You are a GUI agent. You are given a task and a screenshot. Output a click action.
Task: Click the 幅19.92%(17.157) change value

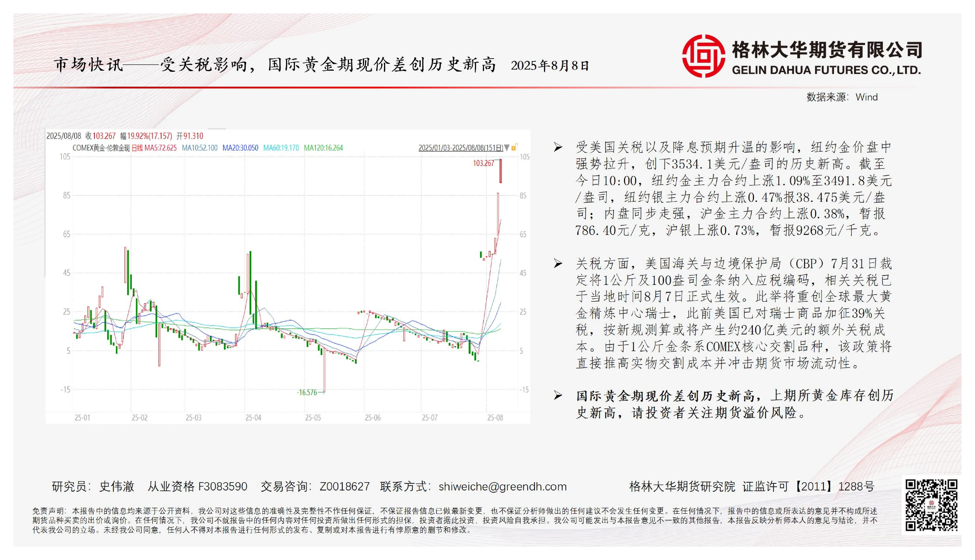point(146,136)
